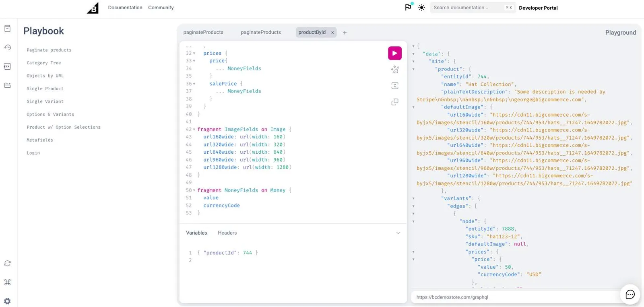Open the documentation explorer sidebar icon
The width and height of the screenshot is (644, 307).
[x=7, y=29]
